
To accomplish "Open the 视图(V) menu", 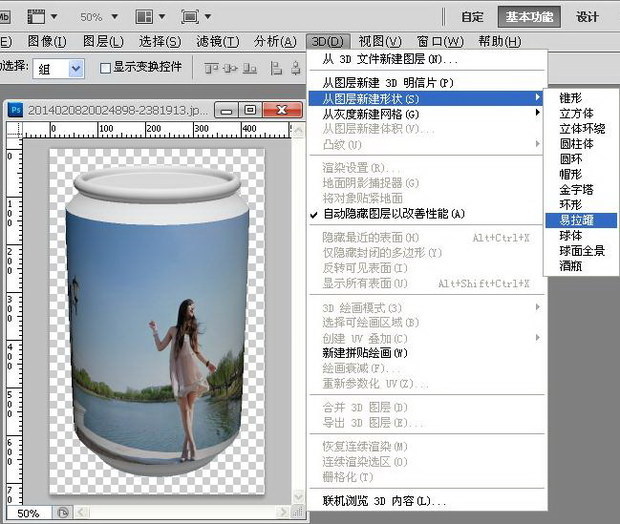I will (x=380, y=41).
